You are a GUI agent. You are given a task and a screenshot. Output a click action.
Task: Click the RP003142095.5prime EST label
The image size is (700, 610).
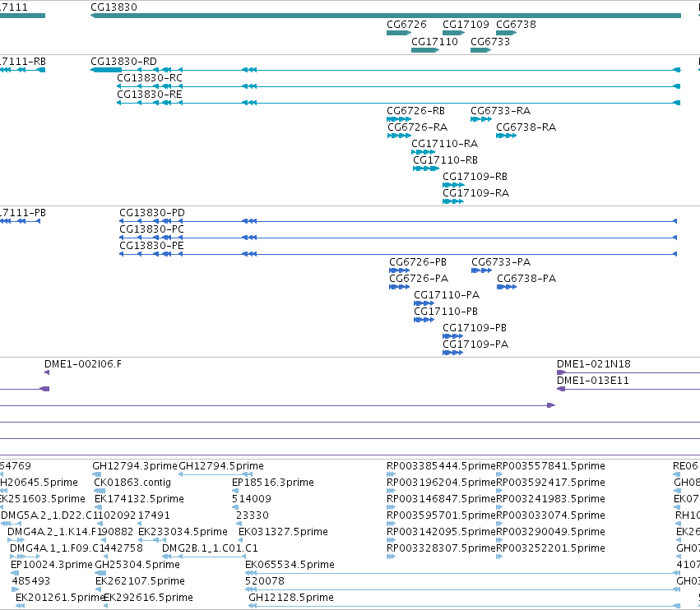[441, 532]
